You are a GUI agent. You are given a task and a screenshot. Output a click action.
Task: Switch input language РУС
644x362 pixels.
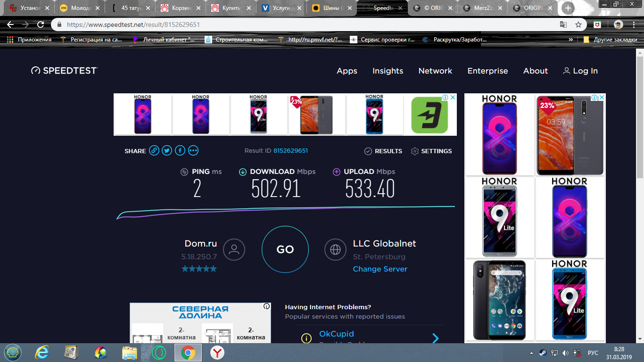(593, 353)
